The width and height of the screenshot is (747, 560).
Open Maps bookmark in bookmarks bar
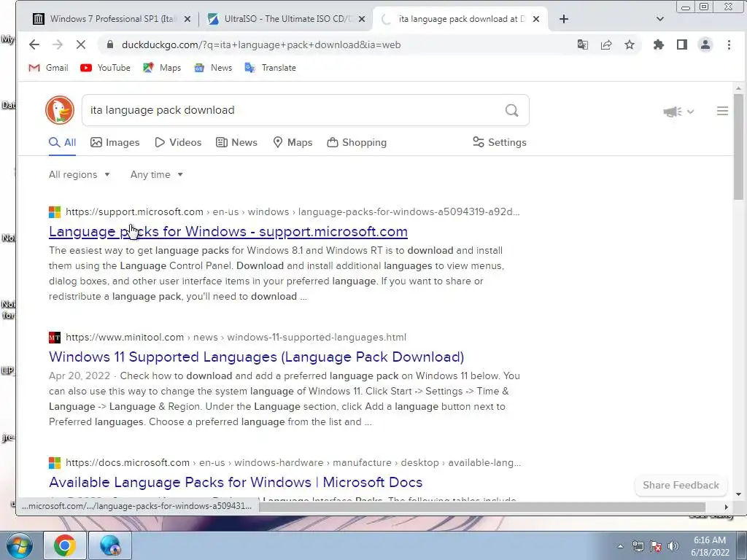pos(162,68)
